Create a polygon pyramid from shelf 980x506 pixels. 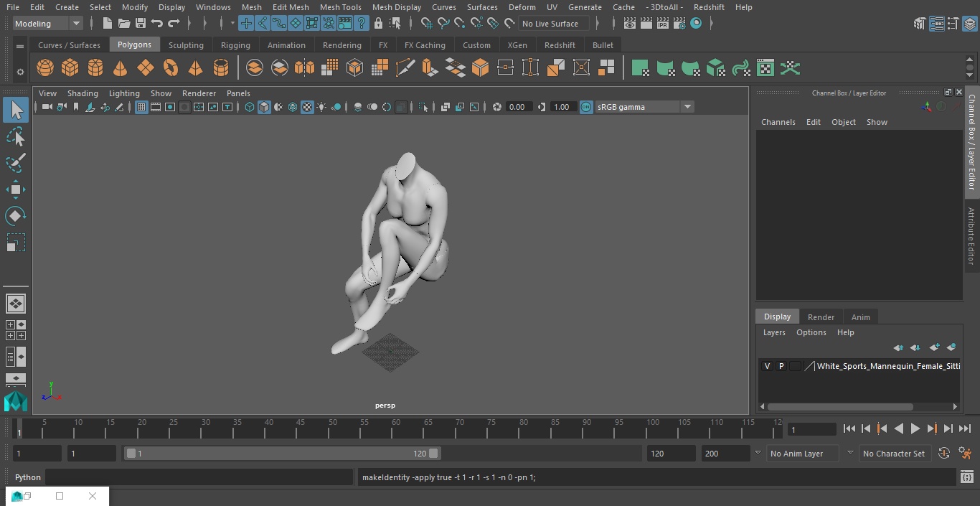195,68
